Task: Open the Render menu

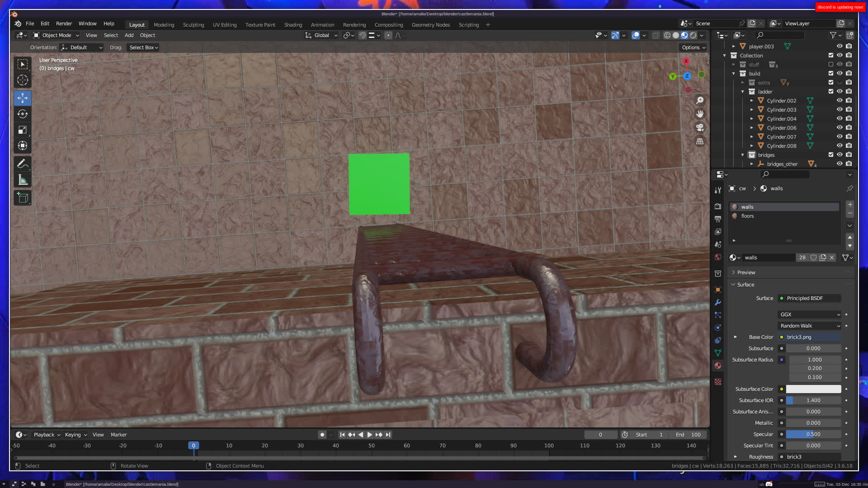Action: coord(64,23)
